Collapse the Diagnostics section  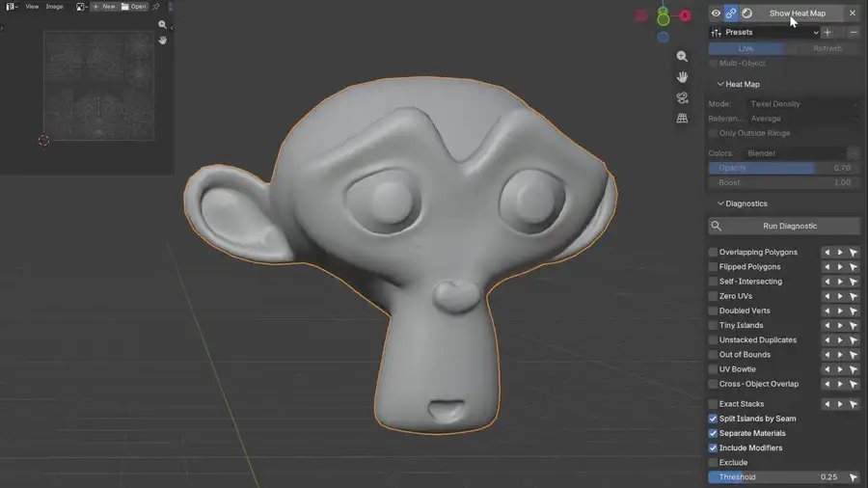(x=742, y=203)
